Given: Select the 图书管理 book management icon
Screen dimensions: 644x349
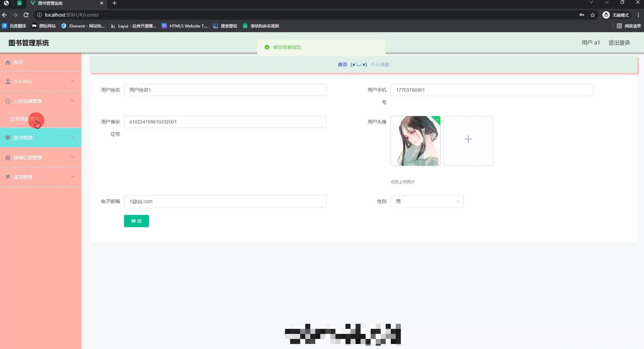Looking at the screenshot, I should pos(7,138).
